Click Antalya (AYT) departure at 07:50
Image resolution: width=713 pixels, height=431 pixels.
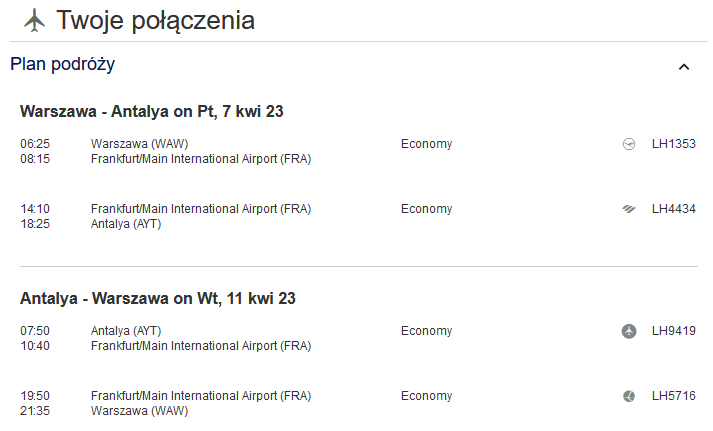[126, 331]
